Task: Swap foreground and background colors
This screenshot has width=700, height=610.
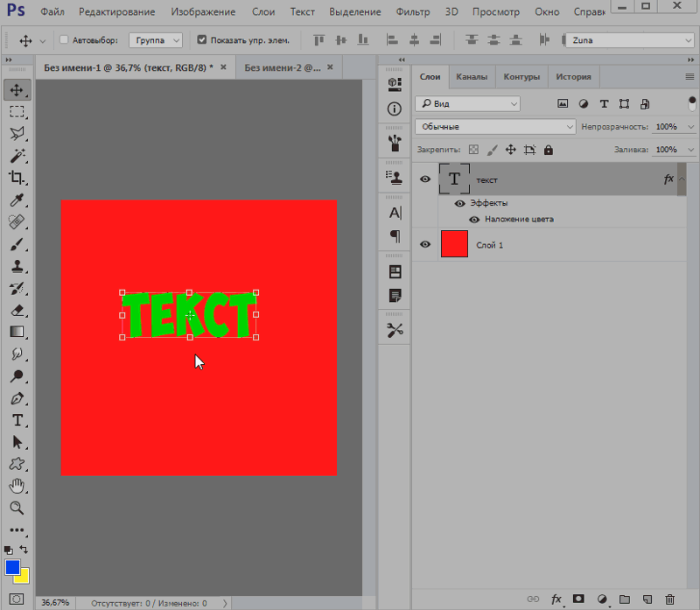Action: pos(24,550)
